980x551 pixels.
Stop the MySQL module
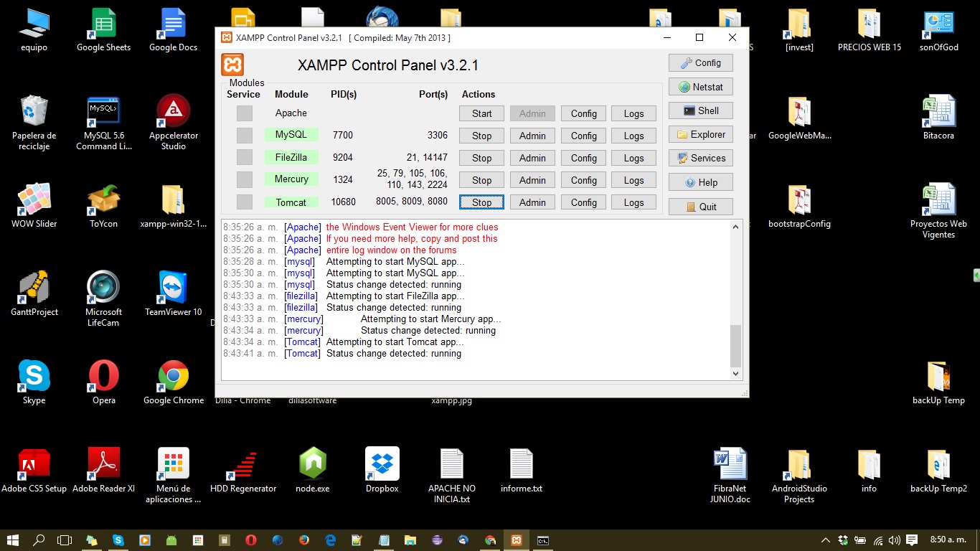coord(482,136)
